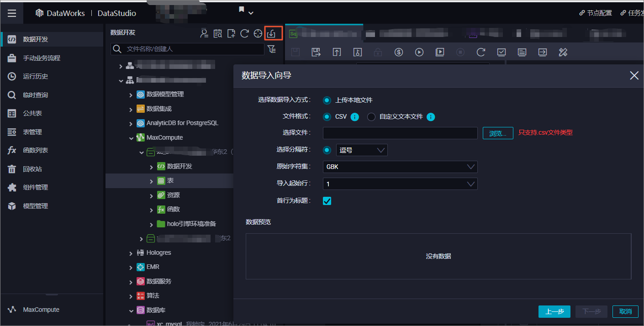Screen dimensions: 644x326
Task: Open the 逗号 separator dropdown
Action: point(362,150)
